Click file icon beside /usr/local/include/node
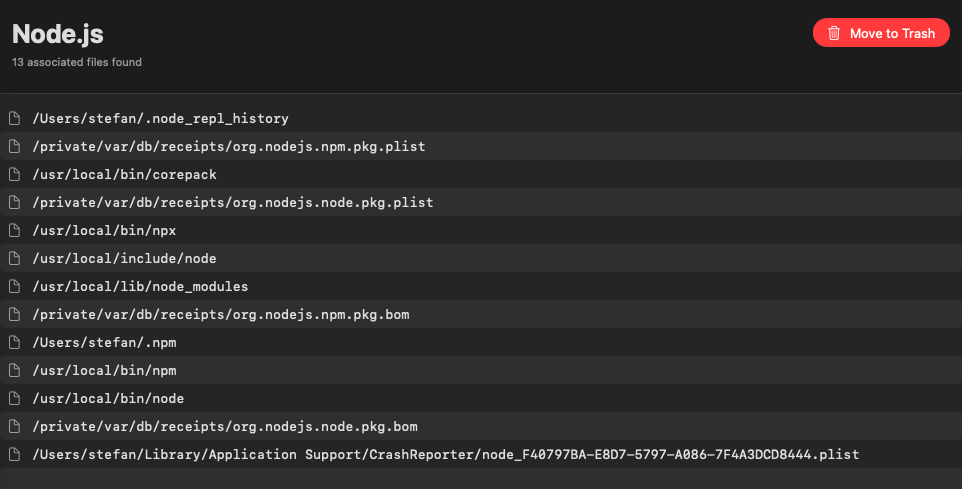Image resolution: width=962 pixels, height=489 pixels. click(x=14, y=258)
